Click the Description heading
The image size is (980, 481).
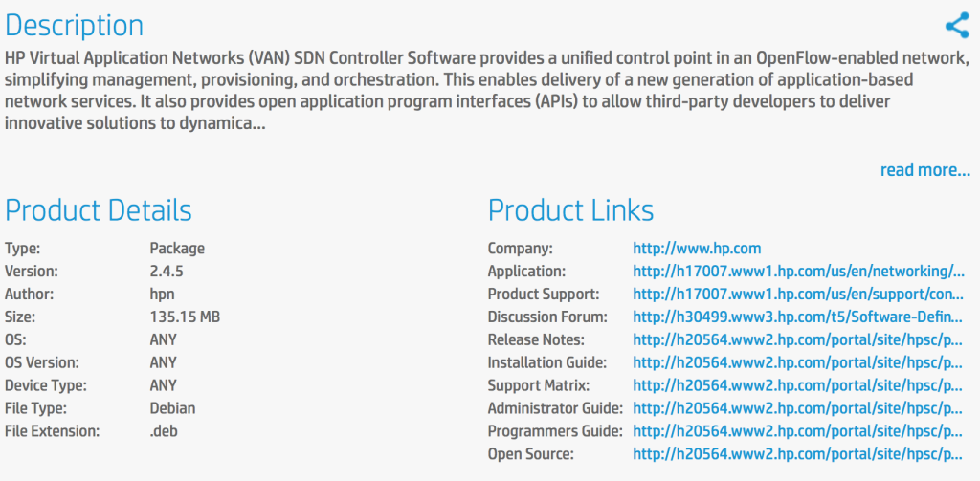74,26
